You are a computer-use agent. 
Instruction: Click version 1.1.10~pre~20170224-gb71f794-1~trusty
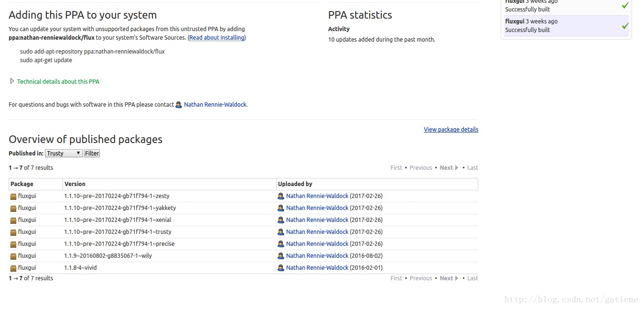[x=118, y=232]
